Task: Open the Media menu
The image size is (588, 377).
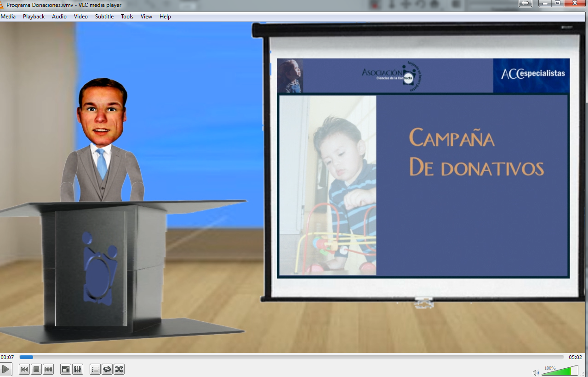Action: pos(8,17)
